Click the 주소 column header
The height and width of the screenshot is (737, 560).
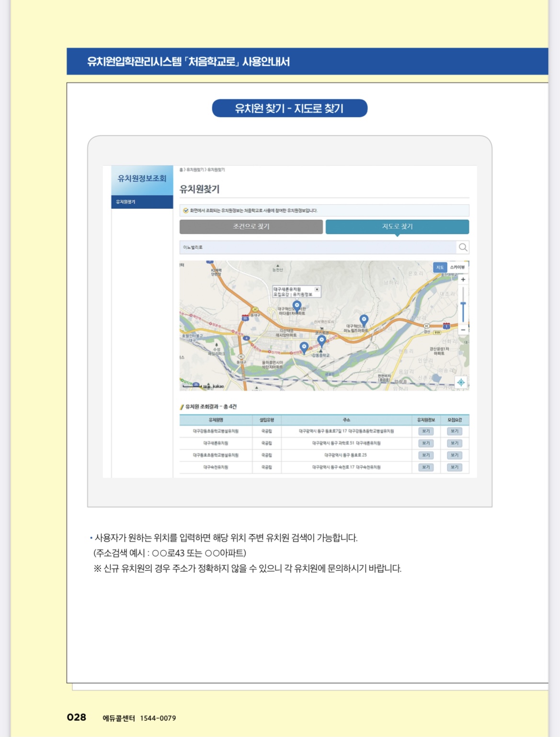pos(346,420)
